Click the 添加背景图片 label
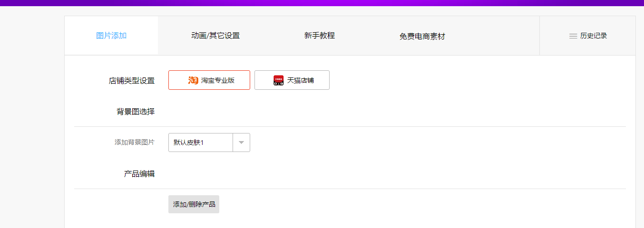The width and height of the screenshot is (644, 228). coord(135,142)
